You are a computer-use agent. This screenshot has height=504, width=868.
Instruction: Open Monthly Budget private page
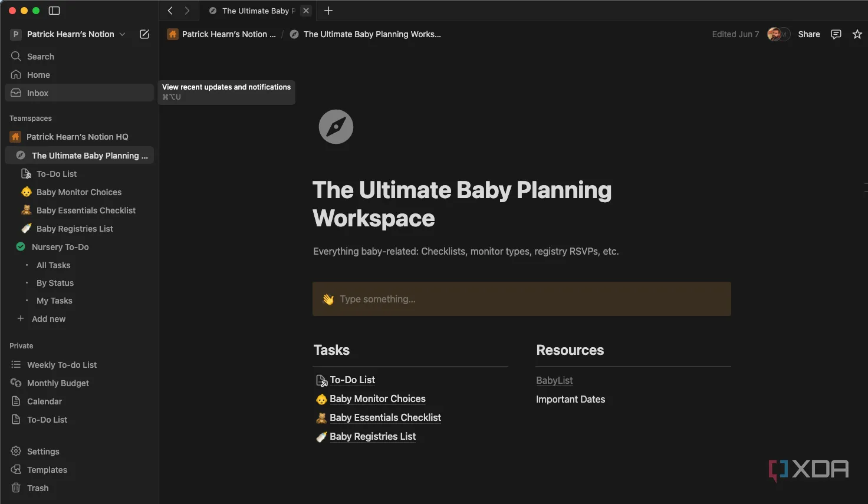(x=79, y=383)
